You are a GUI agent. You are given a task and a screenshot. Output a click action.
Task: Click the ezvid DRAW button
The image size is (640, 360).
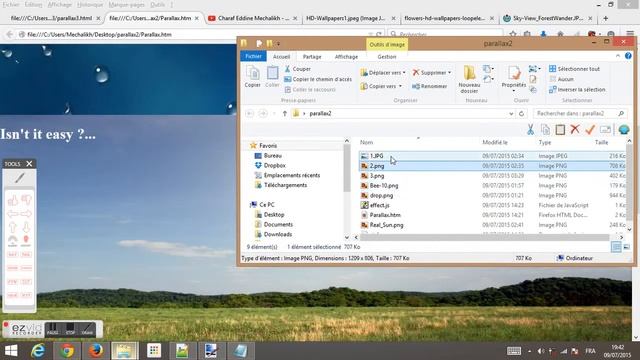coord(87,329)
